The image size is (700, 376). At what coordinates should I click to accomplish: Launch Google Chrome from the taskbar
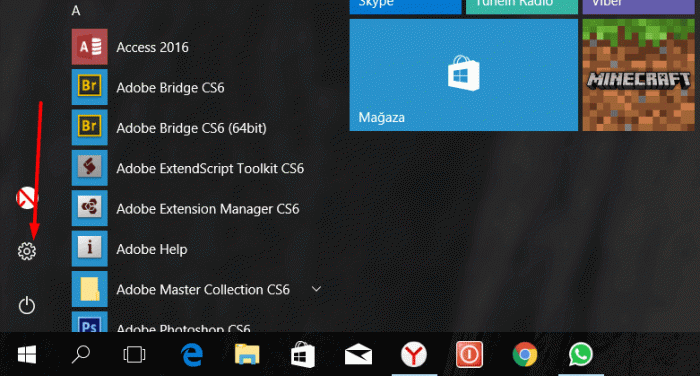(x=525, y=355)
